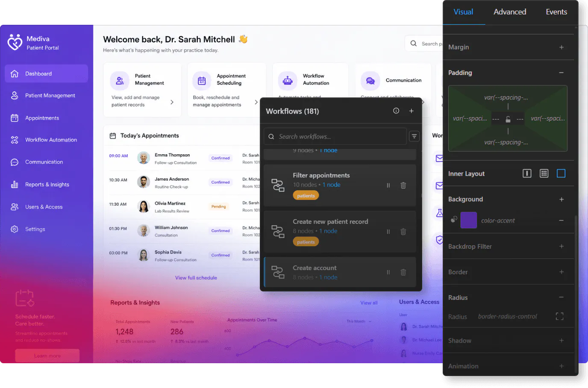This screenshot has width=588, height=388.
Task: Click the Reports & Insights chart icon
Action: 15,185
